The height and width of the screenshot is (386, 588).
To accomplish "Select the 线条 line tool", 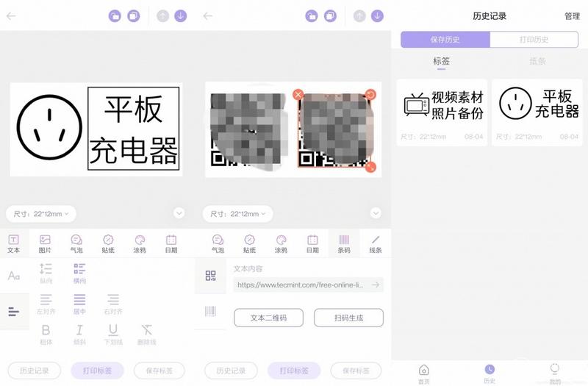I will tap(376, 243).
